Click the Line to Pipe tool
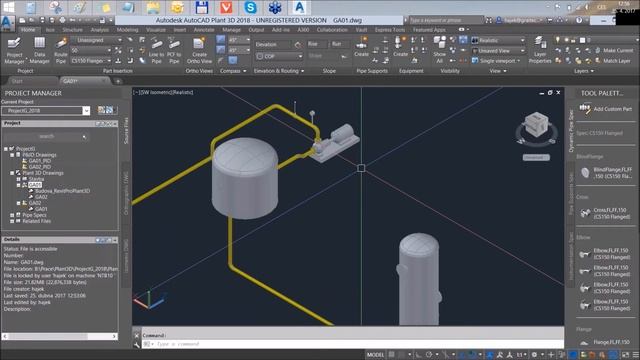The height and width of the screenshot is (360, 640). point(156,50)
